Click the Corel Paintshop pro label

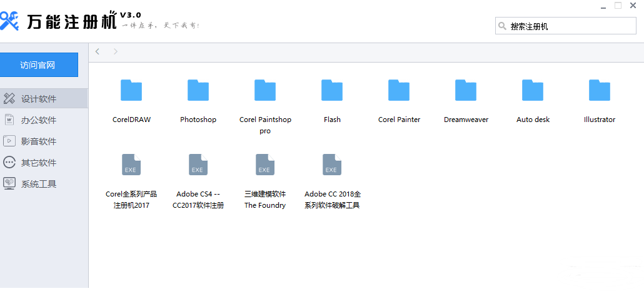(265, 125)
